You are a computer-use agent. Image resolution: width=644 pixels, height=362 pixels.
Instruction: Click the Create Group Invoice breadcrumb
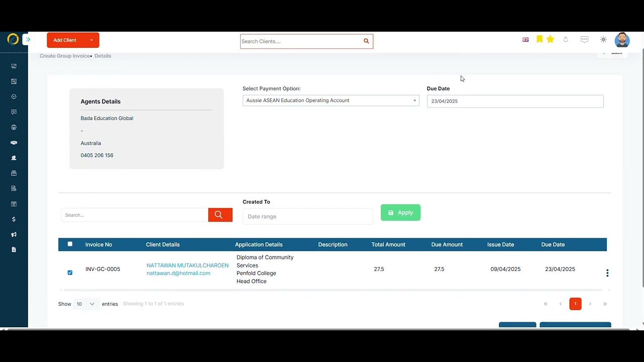click(x=65, y=56)
